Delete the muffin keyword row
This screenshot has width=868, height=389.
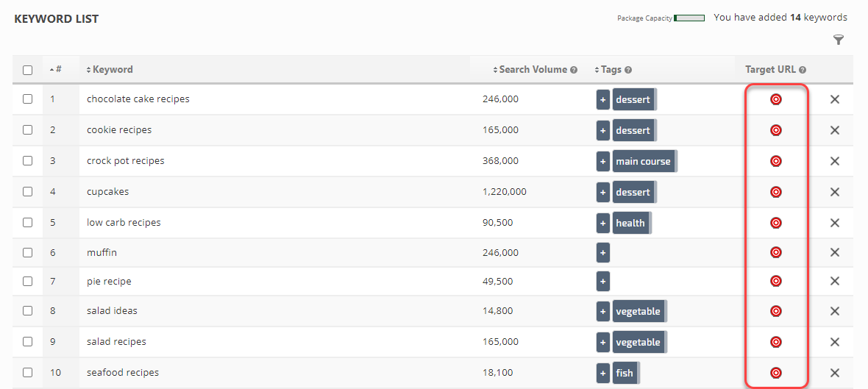tap(835, 252)
